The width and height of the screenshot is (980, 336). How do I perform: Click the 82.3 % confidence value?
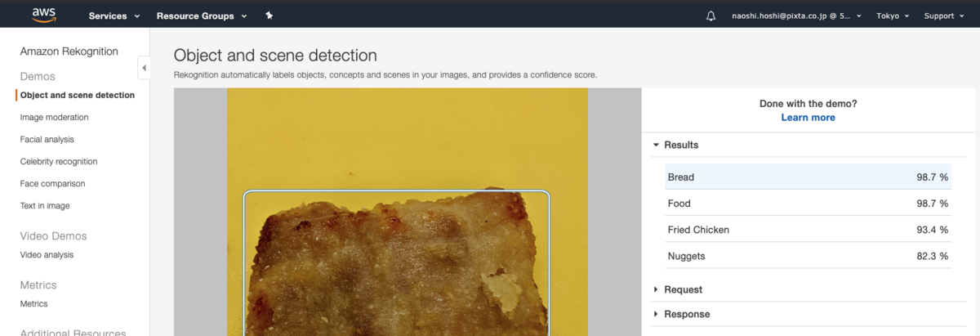(x=932, y=256)
